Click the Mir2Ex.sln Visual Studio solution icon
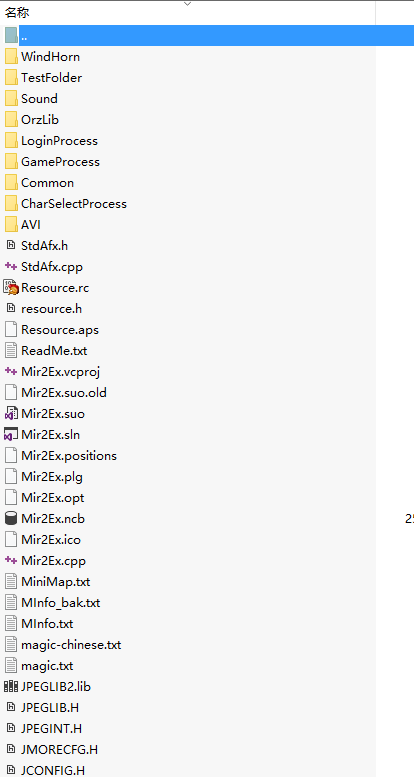 [11, 435]
